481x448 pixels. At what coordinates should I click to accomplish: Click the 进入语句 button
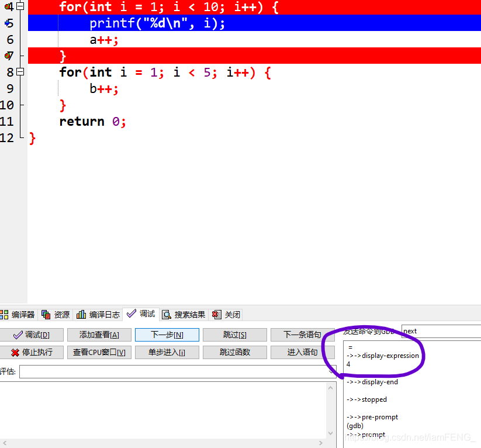point(302,352)
